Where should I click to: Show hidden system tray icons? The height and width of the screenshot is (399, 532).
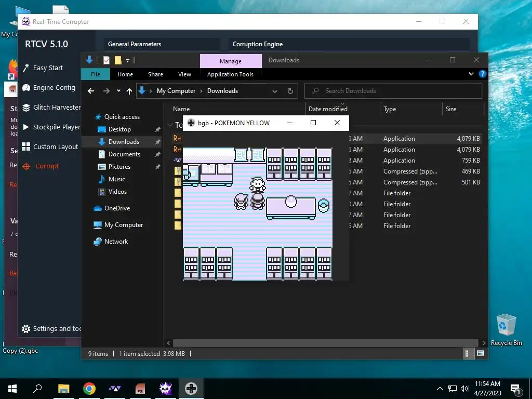click(440, 389)
